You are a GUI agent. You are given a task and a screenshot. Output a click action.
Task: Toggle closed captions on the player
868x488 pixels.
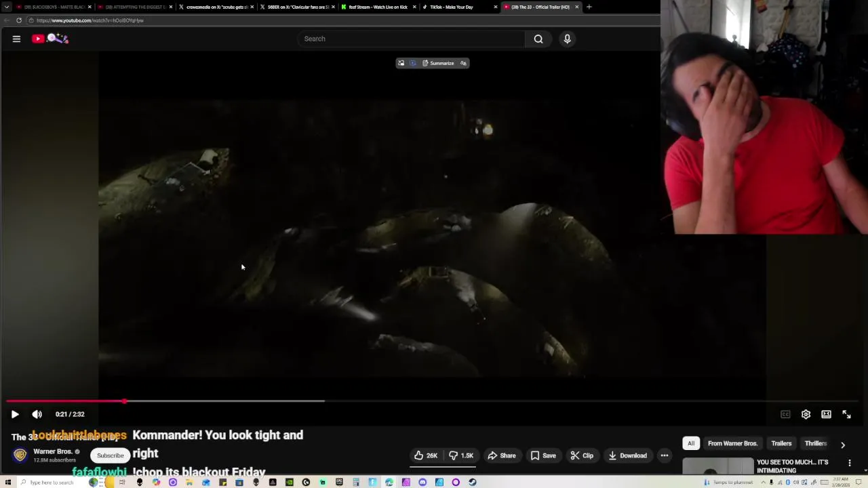785,414
